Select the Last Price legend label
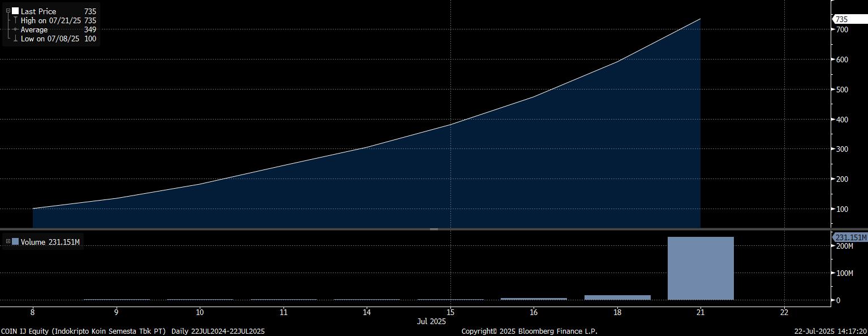The width and height of the screenshot is (868, 336). [x=38, y=11]
